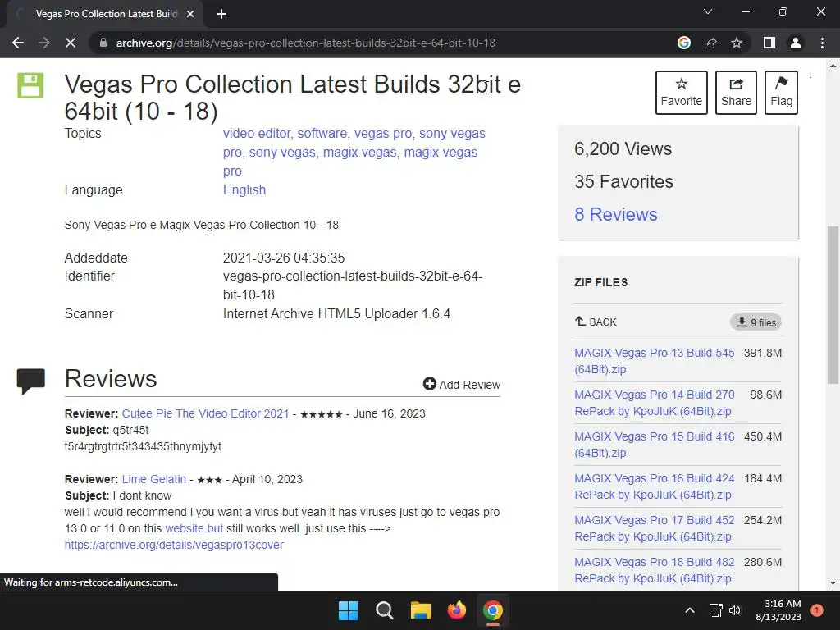Screen dimensions: 840x630
Task: Download MAGIX Vegas Pro 17 Build 452 zip
Action: (x=654, y=528)
